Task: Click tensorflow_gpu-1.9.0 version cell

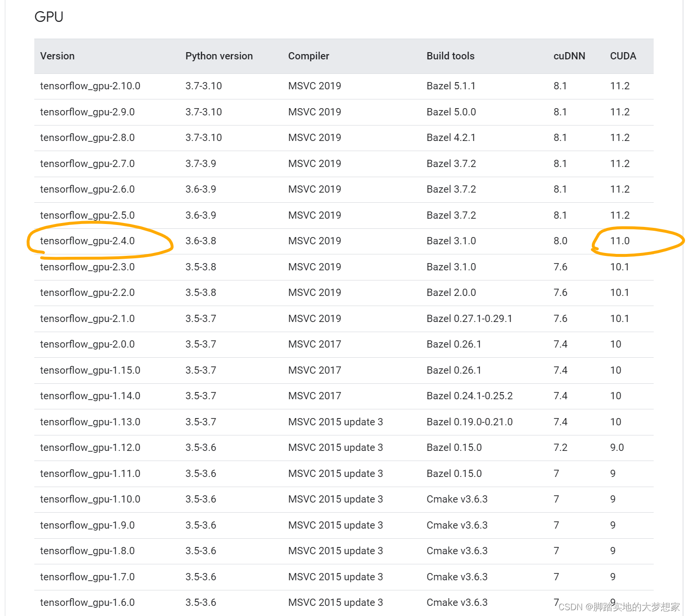Action: point(87,525)
